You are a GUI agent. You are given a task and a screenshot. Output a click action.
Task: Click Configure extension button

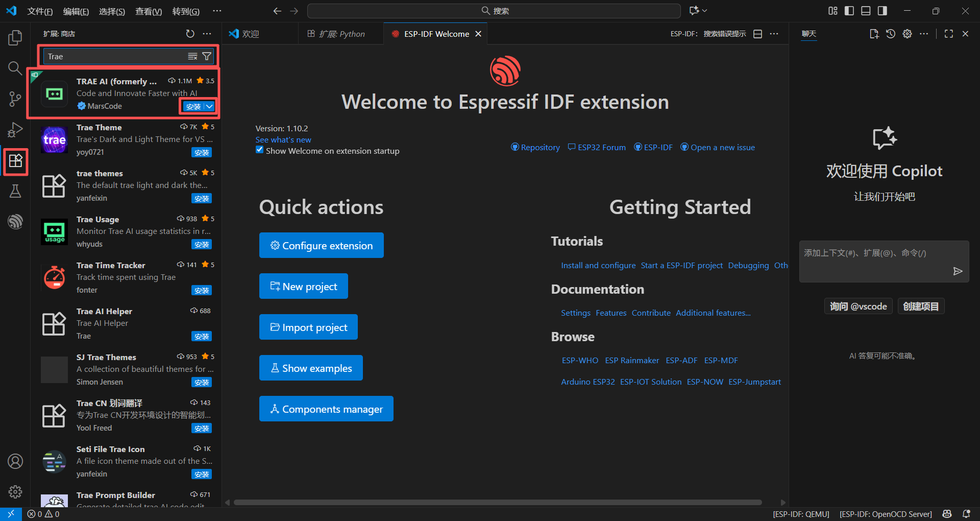(x=322, y=245)
